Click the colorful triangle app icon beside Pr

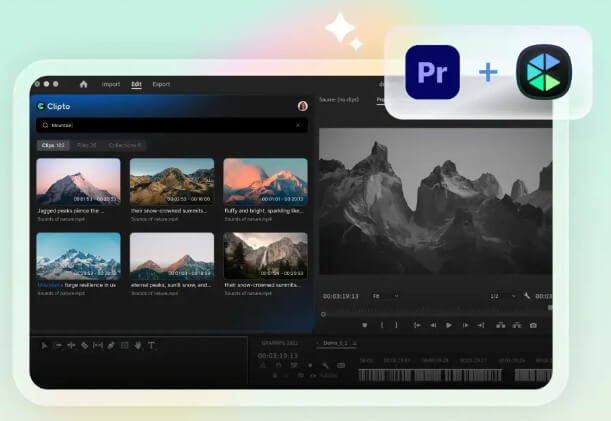544,72
